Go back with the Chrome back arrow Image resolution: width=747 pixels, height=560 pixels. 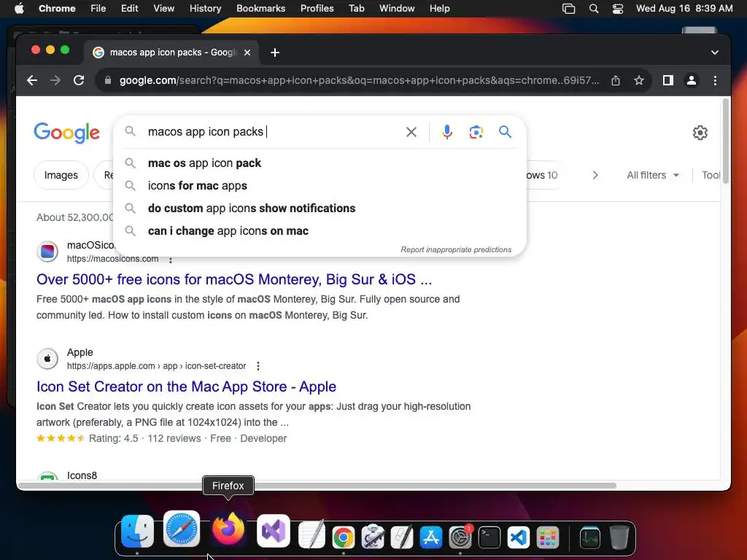[32, 80]
